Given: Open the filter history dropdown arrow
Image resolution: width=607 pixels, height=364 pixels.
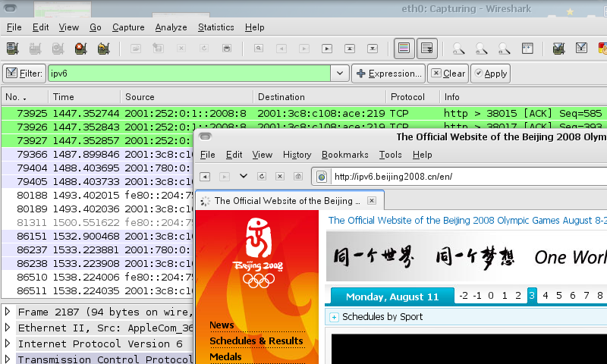Looking at the screenshot, I should click(x=340, y=74).
